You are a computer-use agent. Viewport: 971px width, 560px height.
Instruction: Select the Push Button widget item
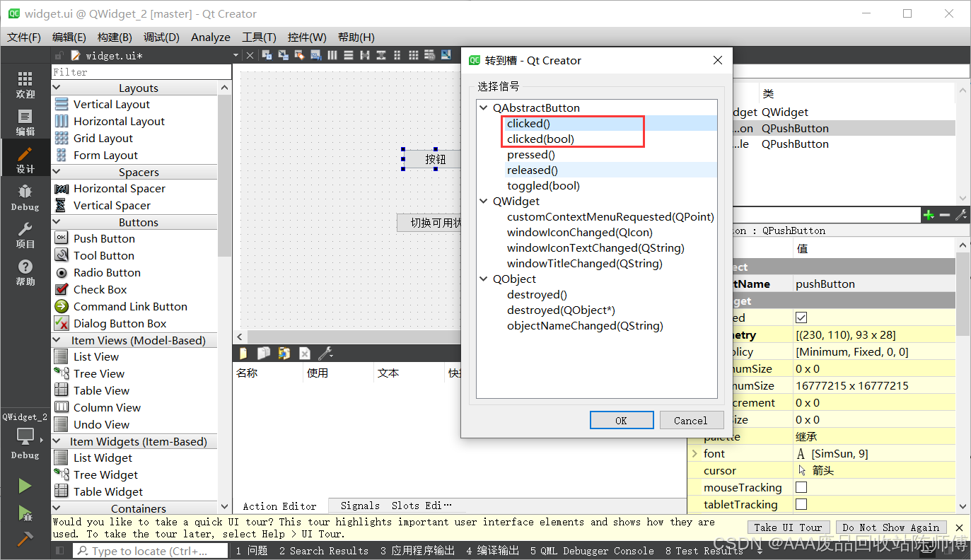coord(104,239)
